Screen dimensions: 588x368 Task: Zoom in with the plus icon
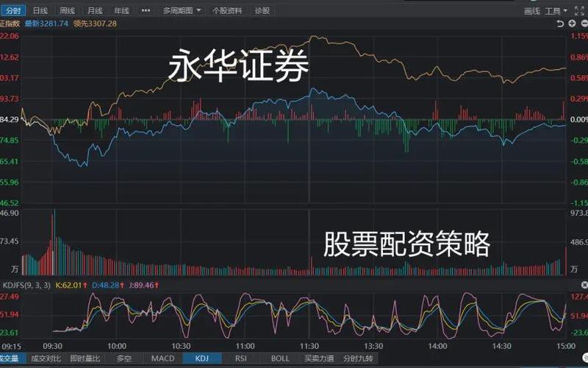[572, 24]
